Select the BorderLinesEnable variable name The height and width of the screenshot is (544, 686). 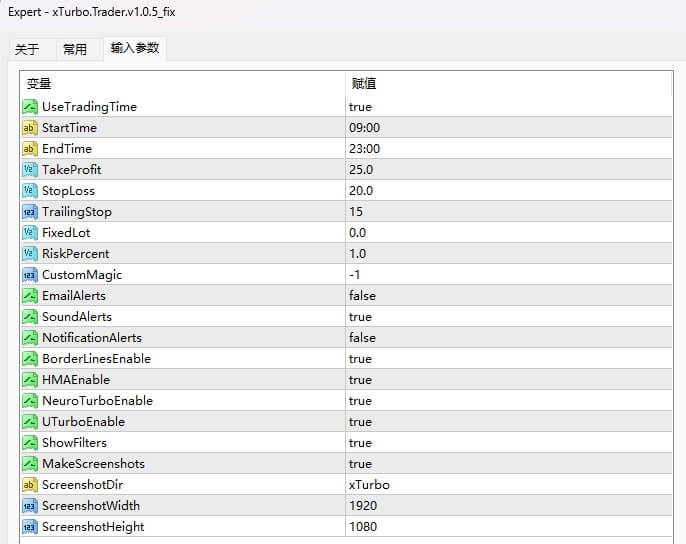click(x=96, y=359)
